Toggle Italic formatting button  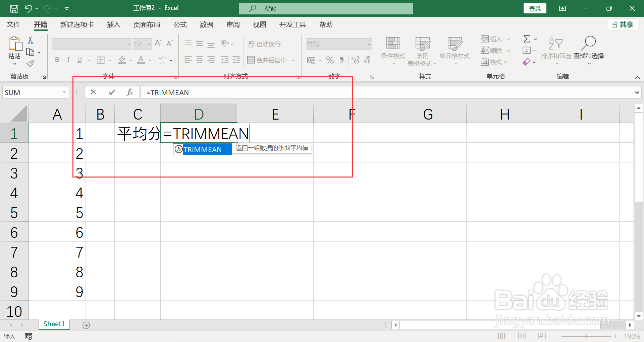tap(68, 60)
